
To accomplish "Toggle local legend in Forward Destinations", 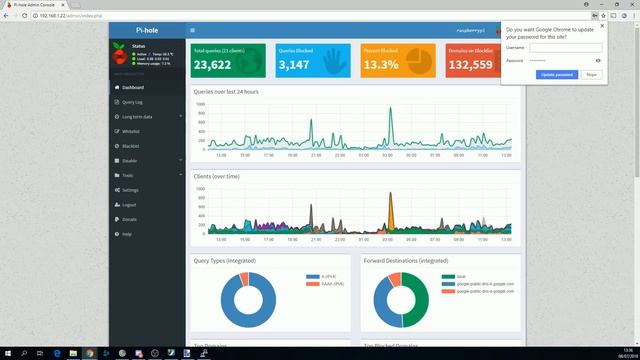I will 453,276.
